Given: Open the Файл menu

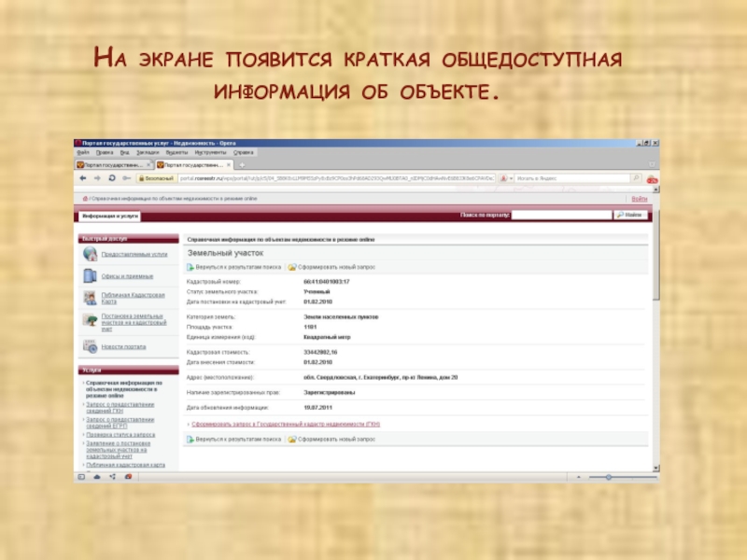Looking at the screenshot, I should coord(83,152).
